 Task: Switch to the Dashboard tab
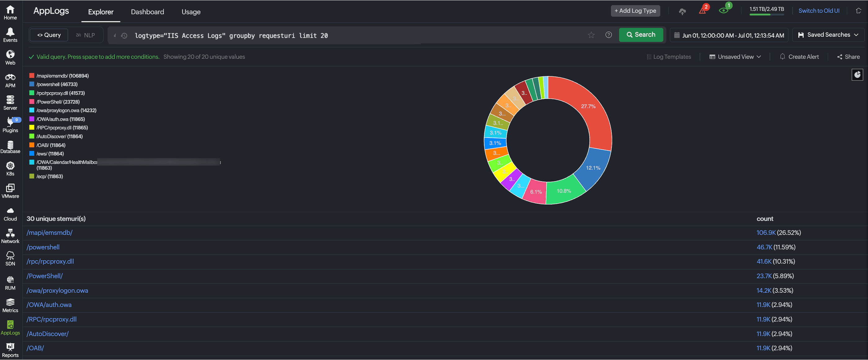pos(147,12)
